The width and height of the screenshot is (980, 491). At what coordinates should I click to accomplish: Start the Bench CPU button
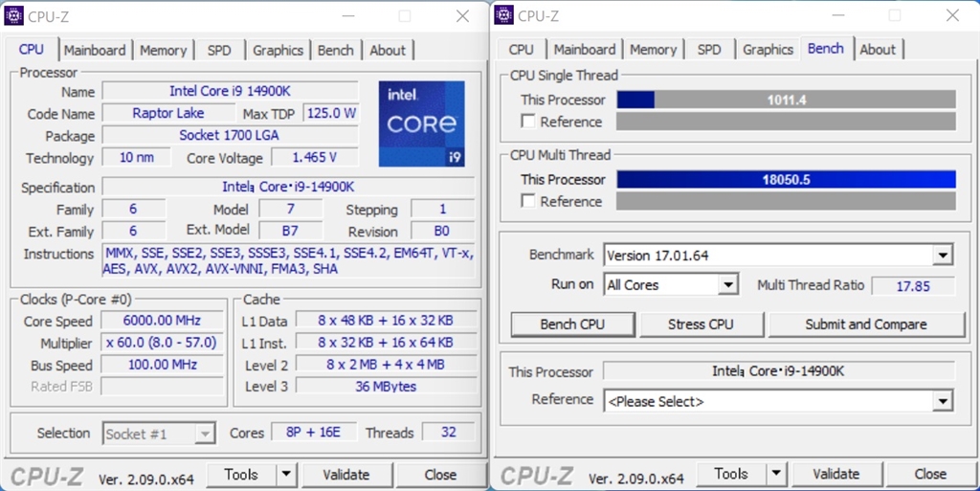click(572, 324)
